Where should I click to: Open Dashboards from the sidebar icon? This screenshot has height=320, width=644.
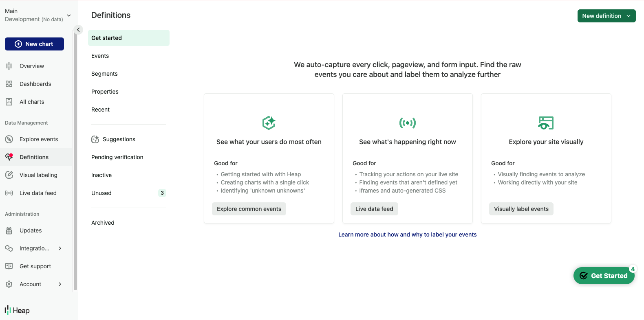(x=9, y=83)
